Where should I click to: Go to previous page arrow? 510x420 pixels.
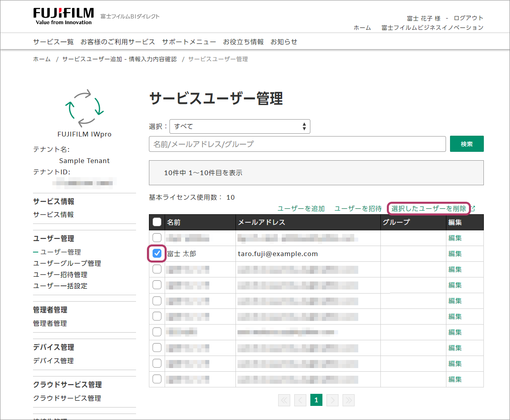[x=300, y=400]
